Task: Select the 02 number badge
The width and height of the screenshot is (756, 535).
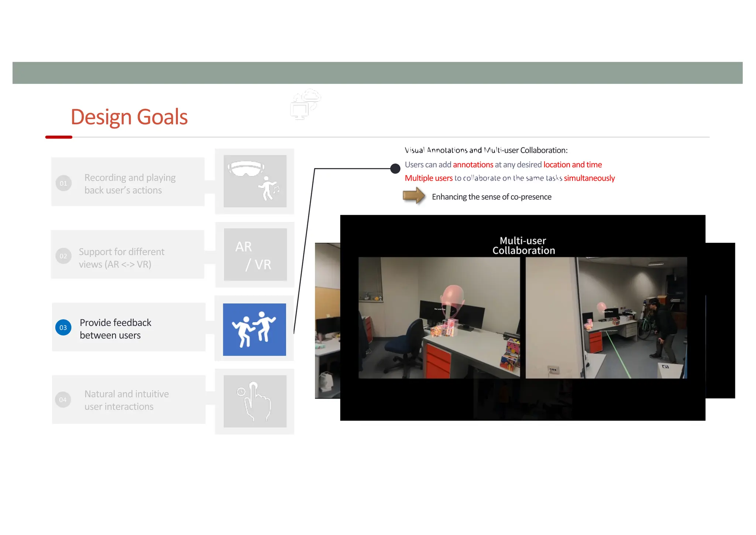Action: (x=63, y=256)
